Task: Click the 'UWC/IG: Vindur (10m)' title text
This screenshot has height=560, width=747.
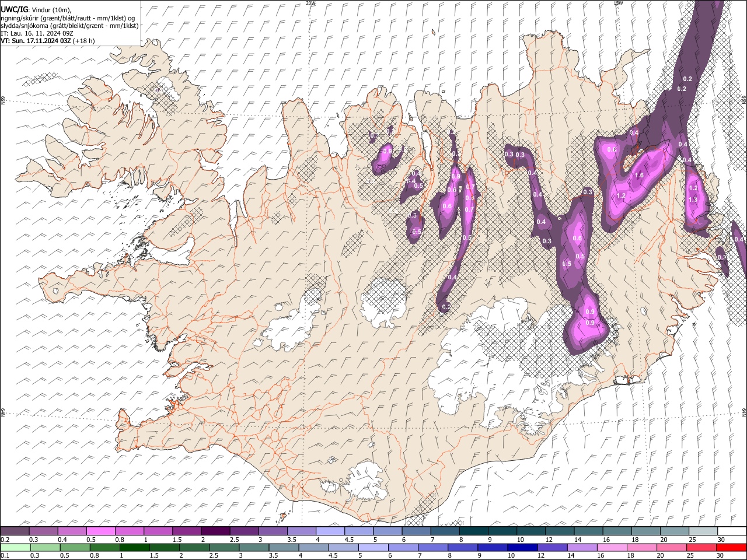Action: pyautogui.click(x=36, y=9)
